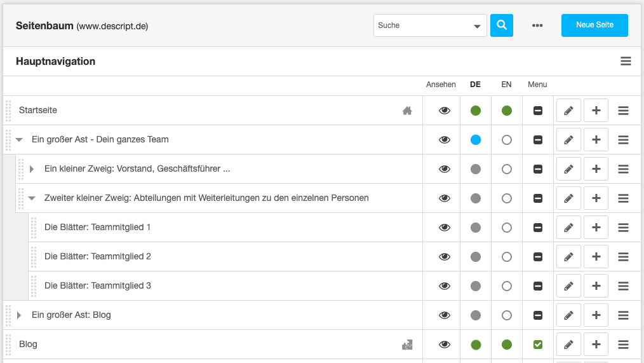Open the row menu for 'Ein kleiner Zweig: Vorstand'
This screenshot has height=363, width=644.
click(x=623, y=169)
